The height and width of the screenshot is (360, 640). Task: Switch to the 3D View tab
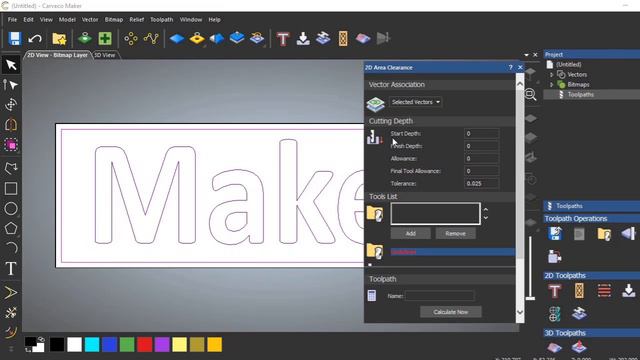coord(105,55)
